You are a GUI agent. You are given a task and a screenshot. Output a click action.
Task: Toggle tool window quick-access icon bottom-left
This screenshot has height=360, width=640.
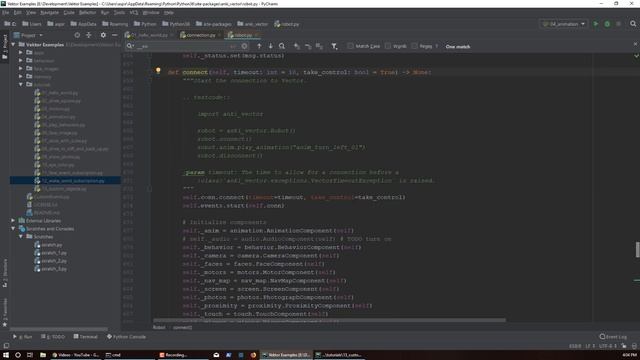point(6,346)
